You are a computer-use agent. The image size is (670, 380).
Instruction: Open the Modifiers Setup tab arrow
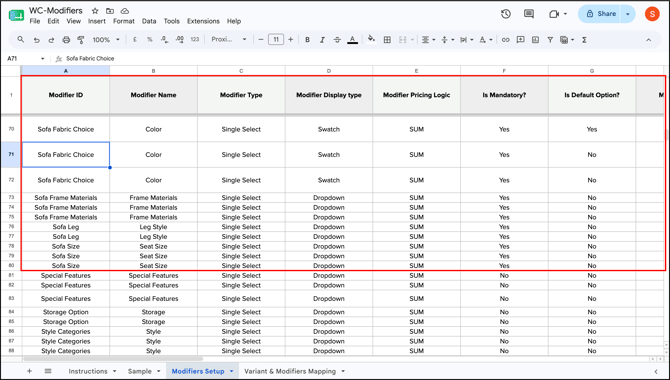[x=232, y=371]
